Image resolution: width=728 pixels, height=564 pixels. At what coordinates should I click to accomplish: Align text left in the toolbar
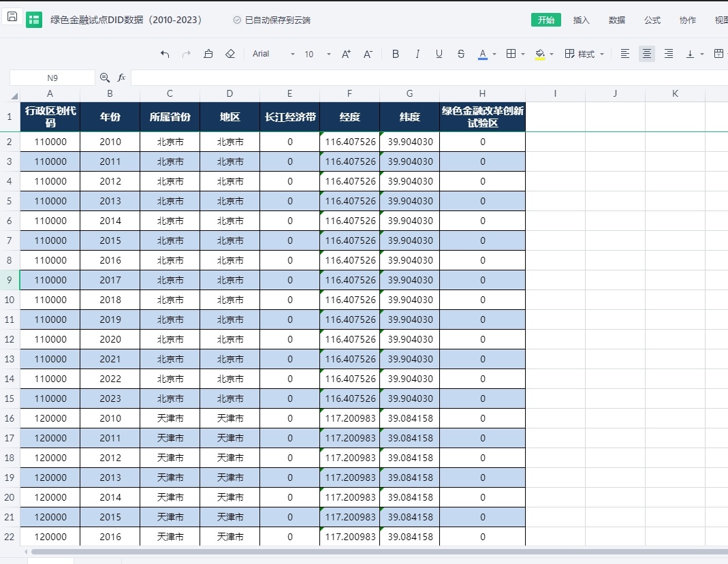(x=625, y=54)
